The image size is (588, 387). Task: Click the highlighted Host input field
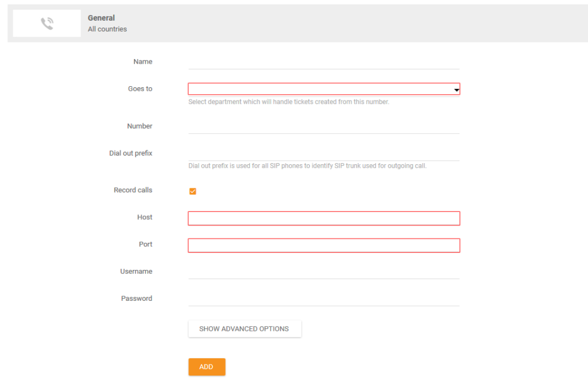pos(323,218)
